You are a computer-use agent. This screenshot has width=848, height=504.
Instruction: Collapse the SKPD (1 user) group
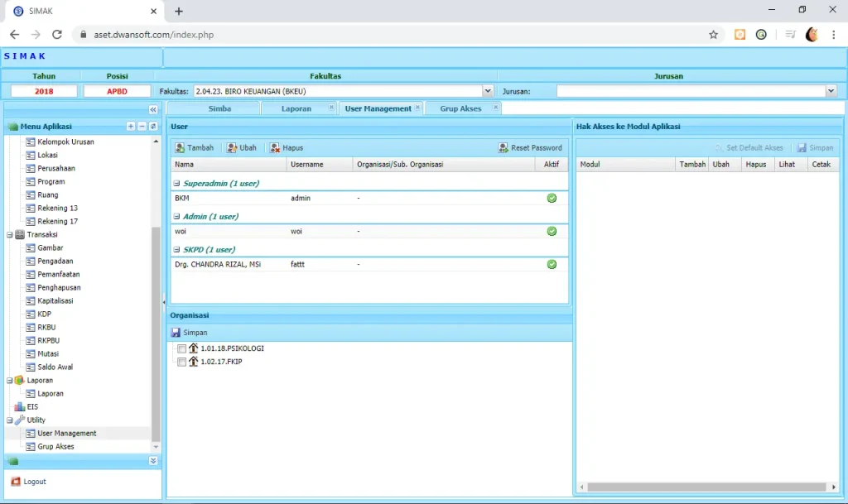[x=177, y=250]
